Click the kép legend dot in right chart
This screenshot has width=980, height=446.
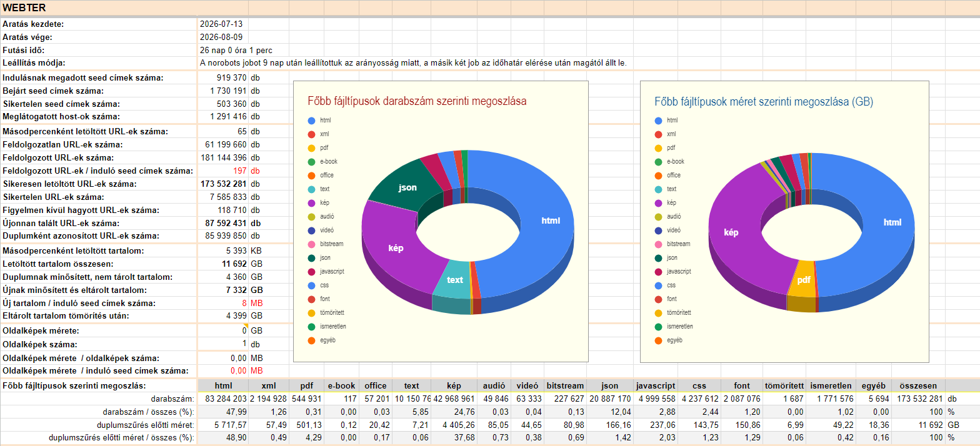click(x=658, y=202)
